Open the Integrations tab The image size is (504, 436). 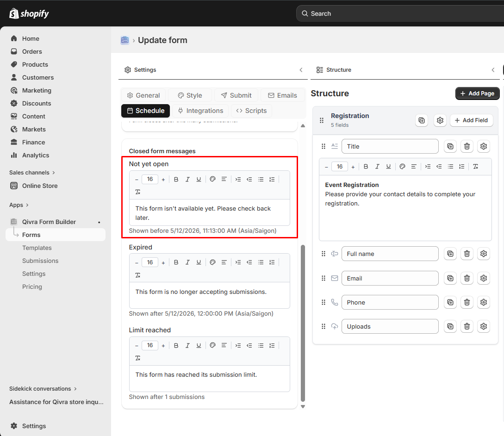point(200,111)
